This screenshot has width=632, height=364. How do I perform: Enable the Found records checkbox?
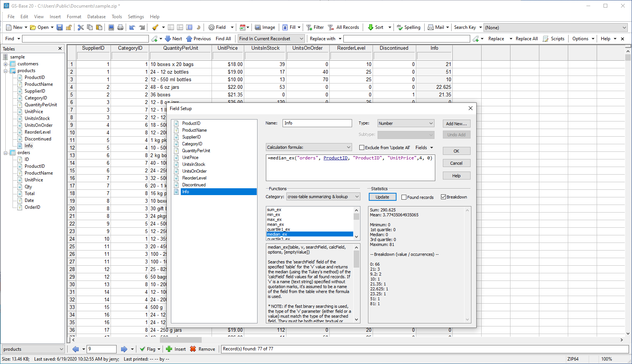click(x=404, y=197)
